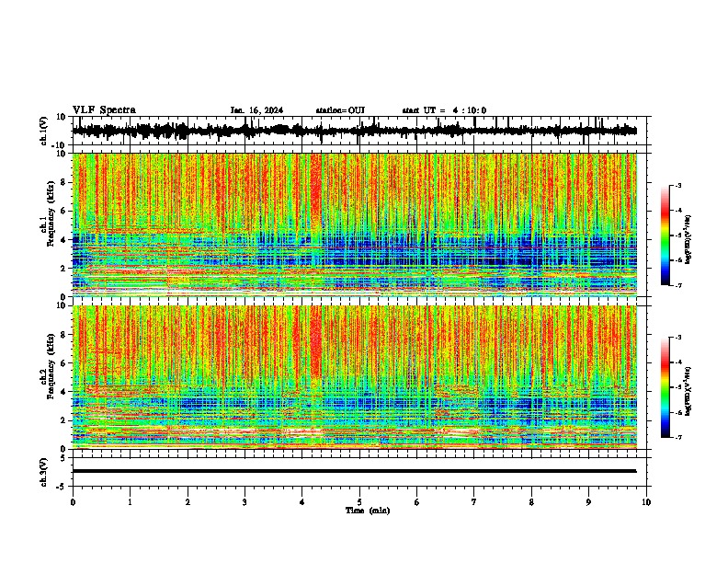Click the ch.1 colorbar units label
728x563 pixels.
coord(688,240)
